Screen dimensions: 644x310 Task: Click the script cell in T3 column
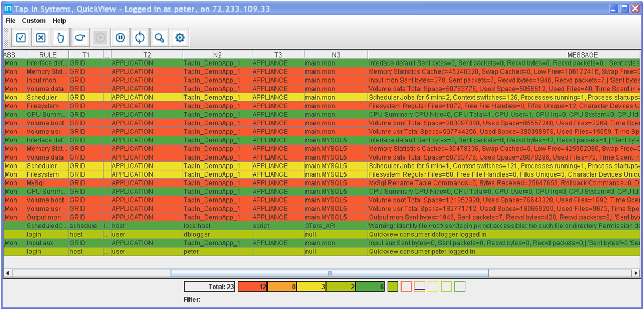point(278,226)
